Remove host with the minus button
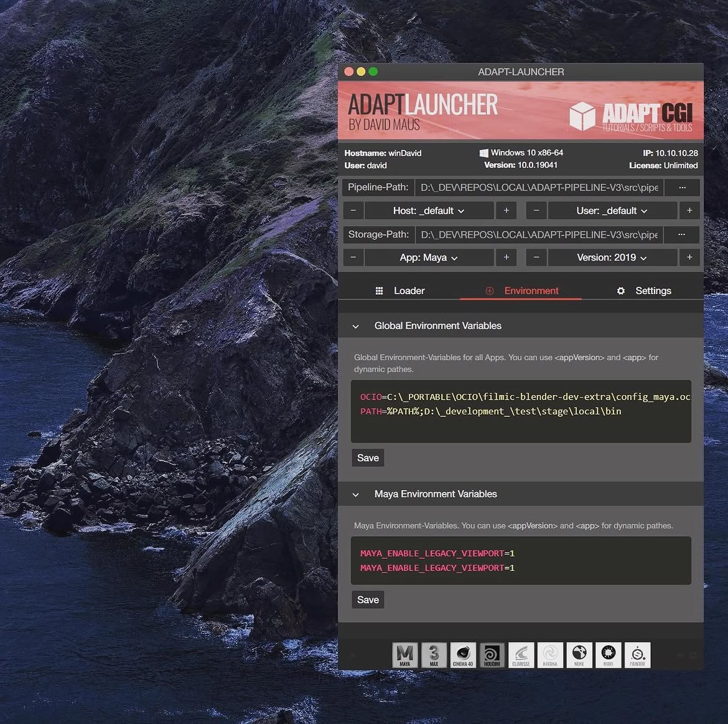Screen dimensions: 728x724 tap(353, 211)
